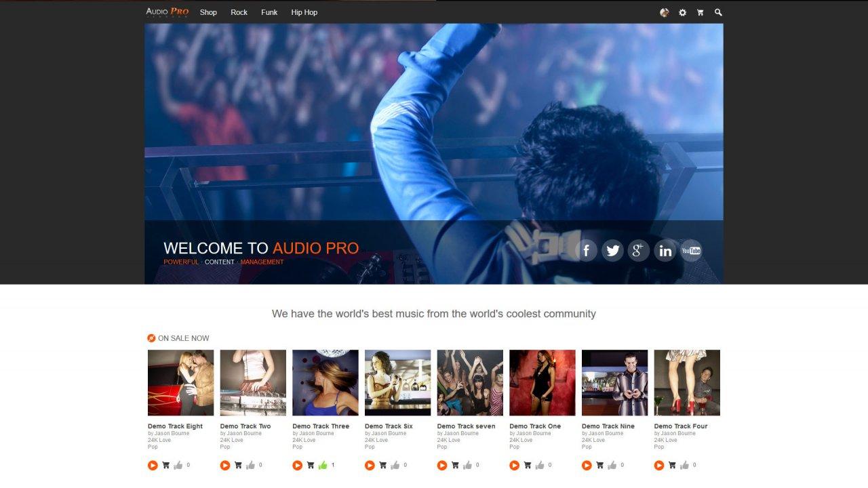The width and height of the screenshot is (868, 488).
Task: Open the Demo Track seven title link
Action: [x=467, y=426]
